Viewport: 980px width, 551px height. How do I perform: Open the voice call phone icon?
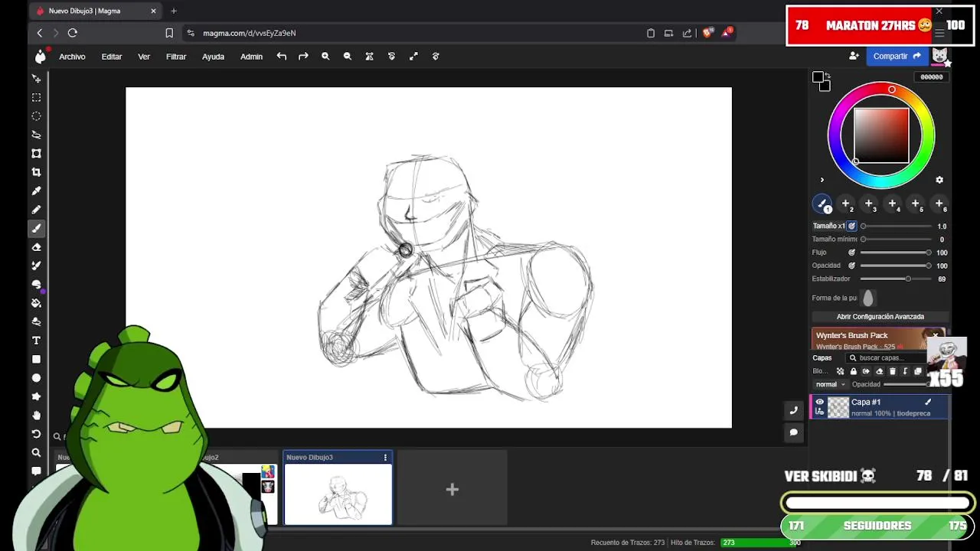[794, 410]
